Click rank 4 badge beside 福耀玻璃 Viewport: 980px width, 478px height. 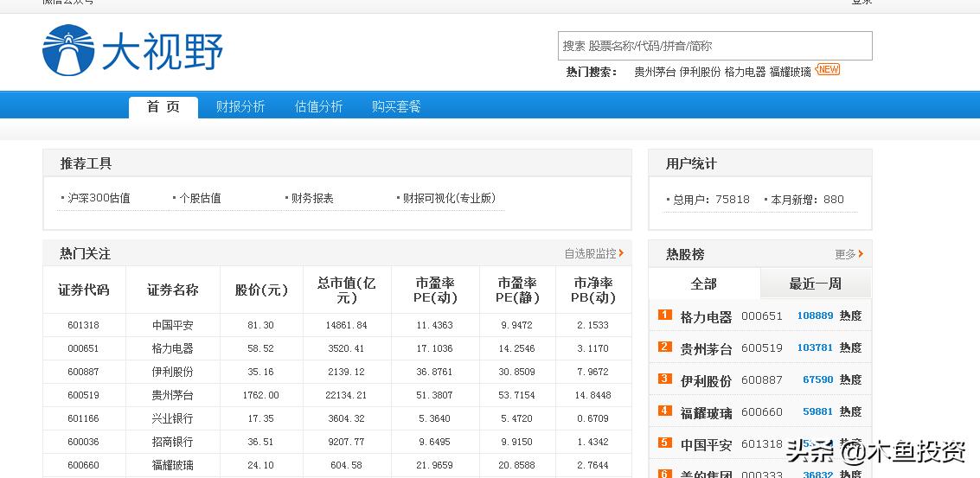click(664, 411)
